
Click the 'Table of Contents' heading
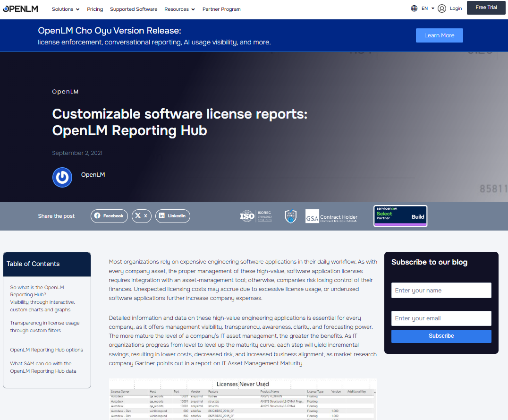click(33, 264)
